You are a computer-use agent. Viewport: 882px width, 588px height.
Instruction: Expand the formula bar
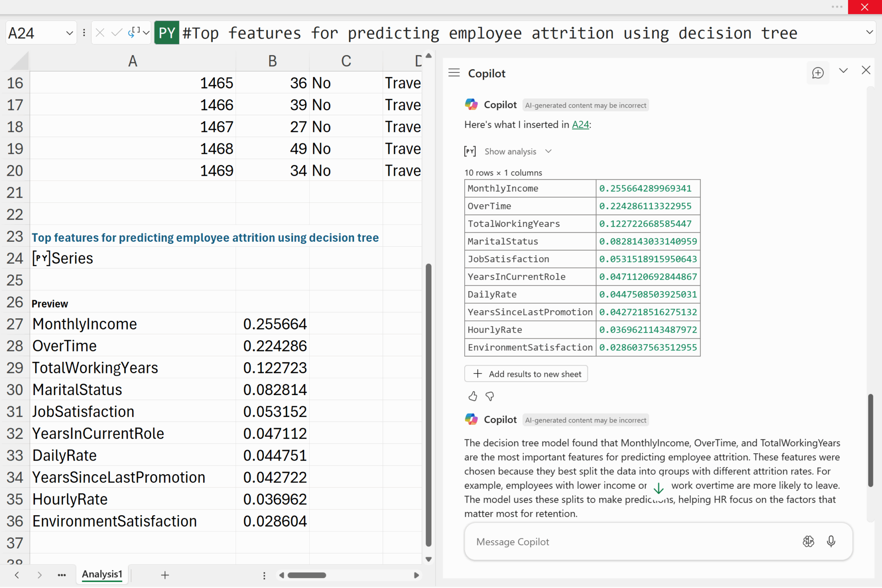pos(869,32)
